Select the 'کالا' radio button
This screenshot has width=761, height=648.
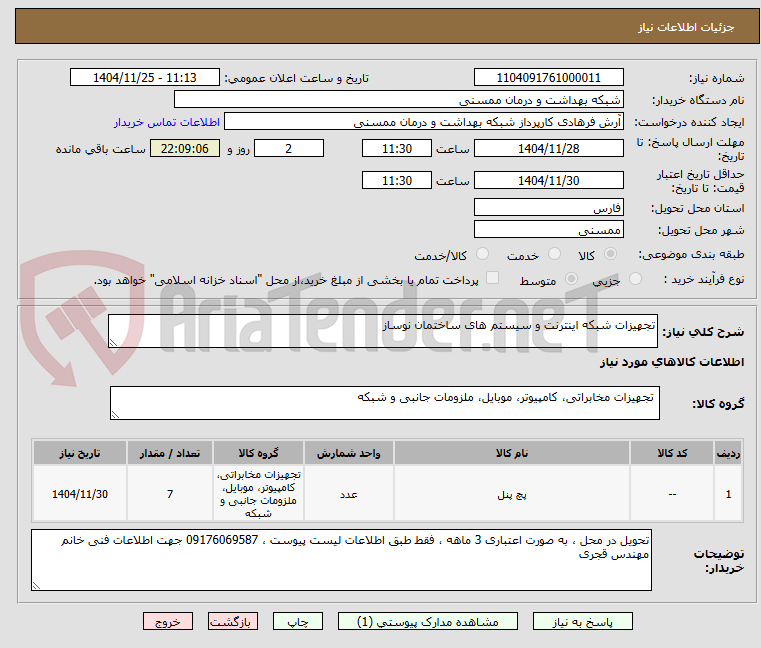[x=611, y=254]
